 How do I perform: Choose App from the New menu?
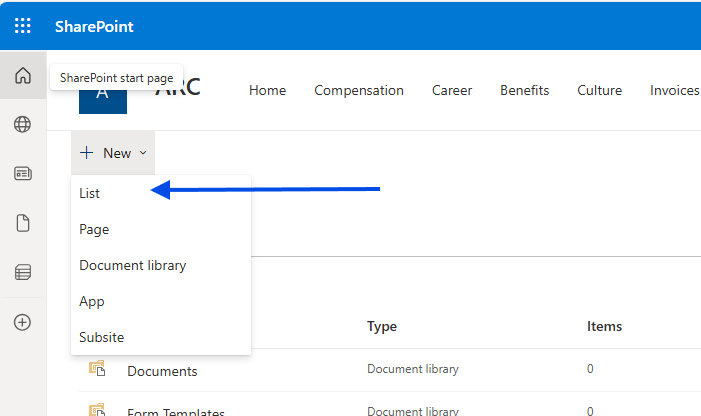[x=92, y=301]
